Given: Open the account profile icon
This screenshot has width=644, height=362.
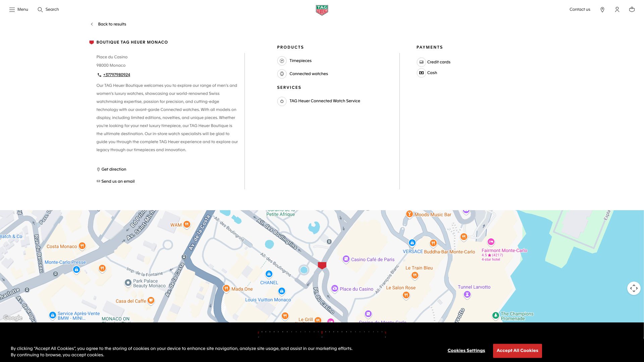Looking at the screenshot, I should [617, 10].
